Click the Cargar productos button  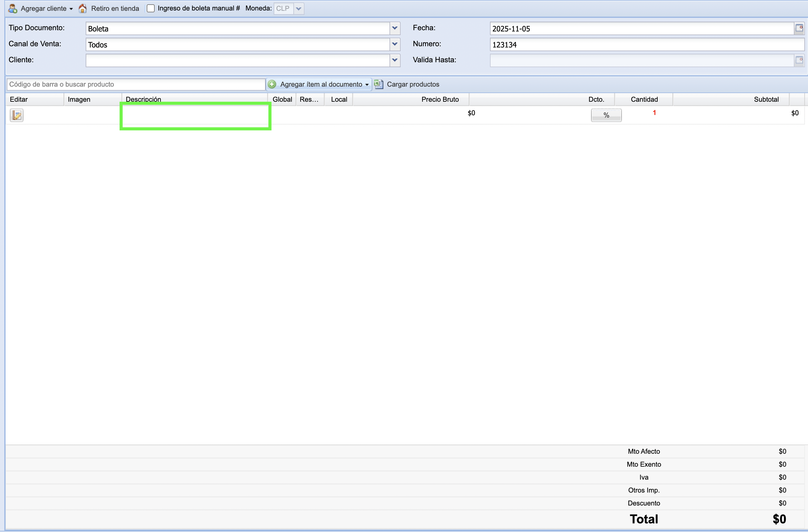pos(413,84)
